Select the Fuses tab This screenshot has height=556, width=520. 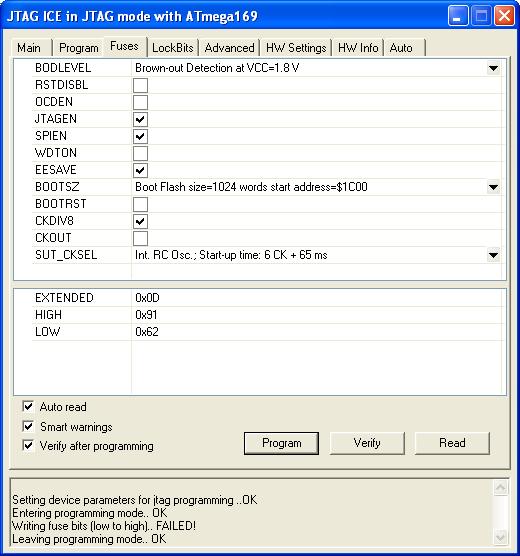coord(125,46)
